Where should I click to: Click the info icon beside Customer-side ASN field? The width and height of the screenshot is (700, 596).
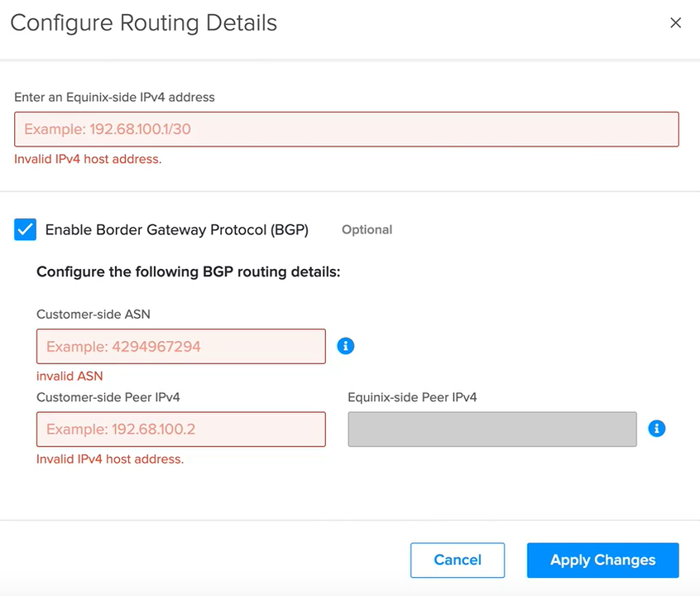[x=346, y=346]
